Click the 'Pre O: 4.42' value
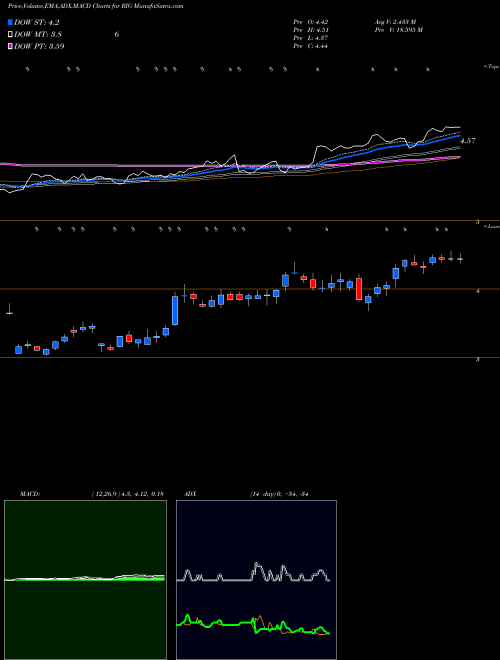Screen dimensions: 500x660 coord(311,22)
